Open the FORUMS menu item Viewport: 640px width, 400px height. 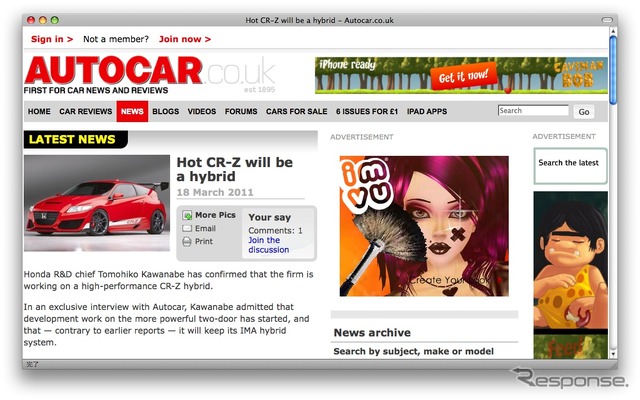(x=241, y=111)
